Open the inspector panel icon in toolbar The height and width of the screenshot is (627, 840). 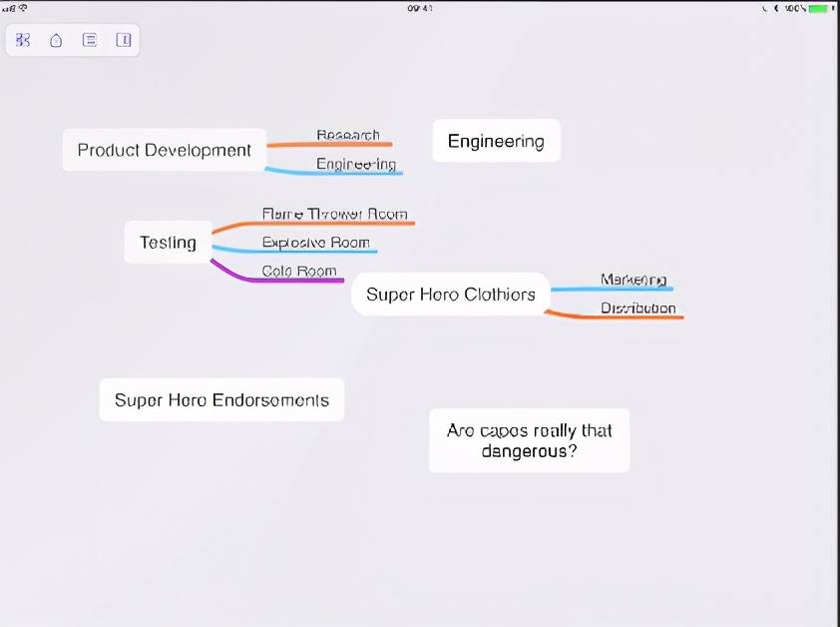click(123, 40)
